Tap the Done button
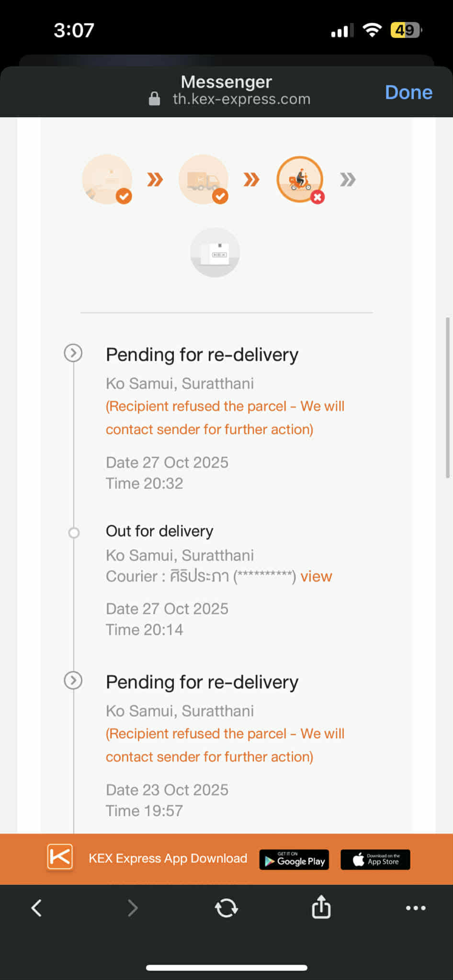Screen dimensions: 453x980 [408, 92]
